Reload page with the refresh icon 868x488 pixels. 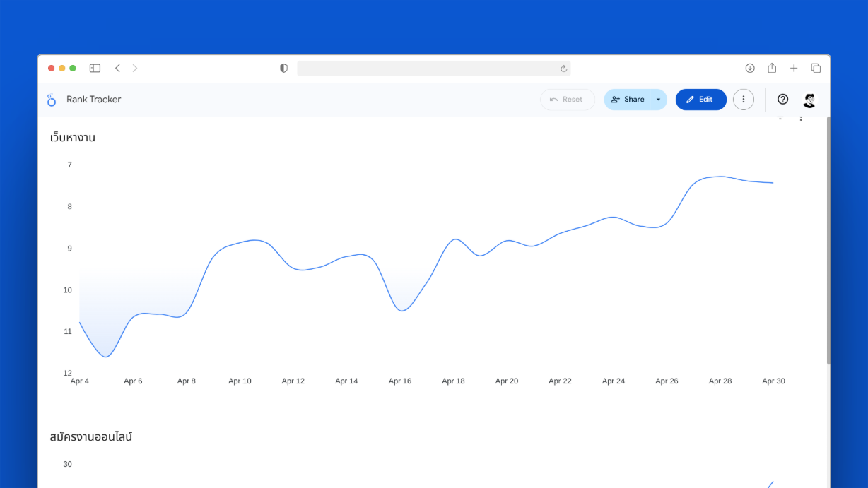pos(563,69)
